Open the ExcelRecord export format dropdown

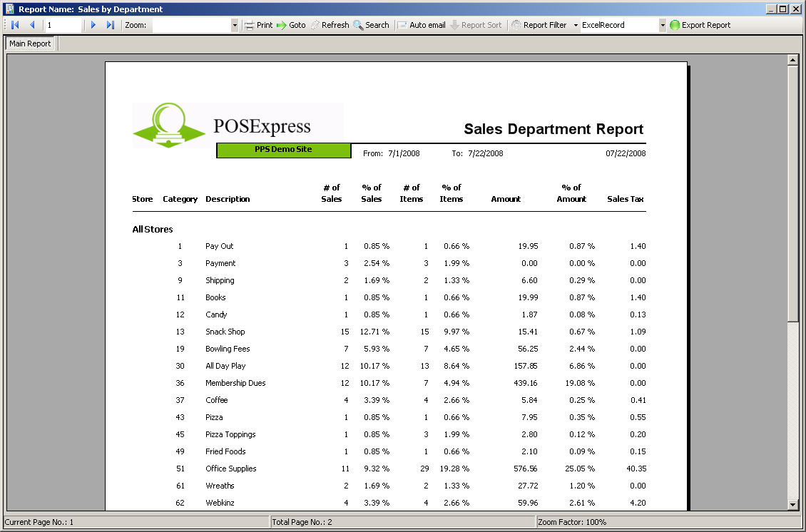[663, 25]
